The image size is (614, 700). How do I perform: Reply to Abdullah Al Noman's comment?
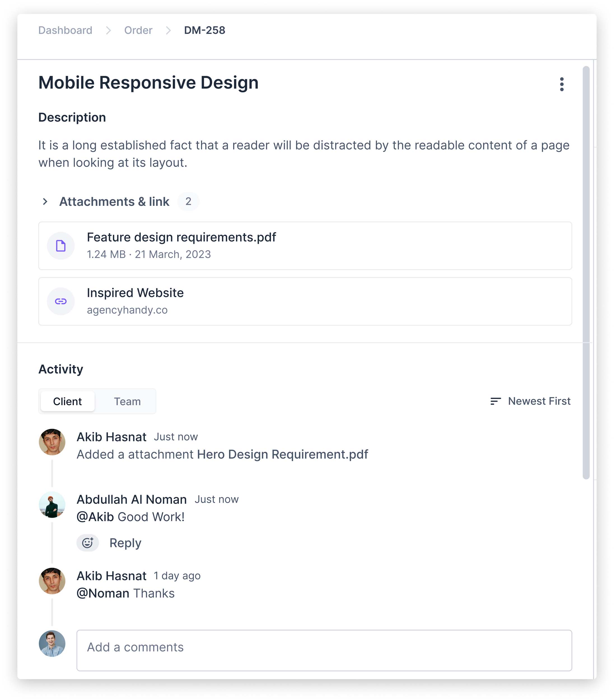(125, 543)
